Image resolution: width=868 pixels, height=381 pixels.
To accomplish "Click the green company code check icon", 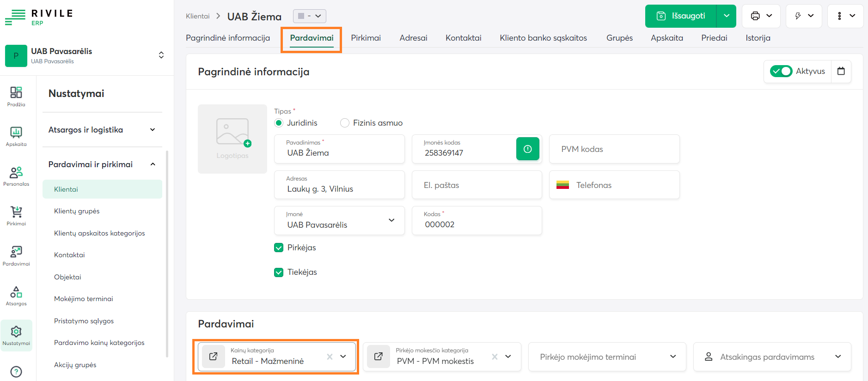I will [x=527, y=149].
